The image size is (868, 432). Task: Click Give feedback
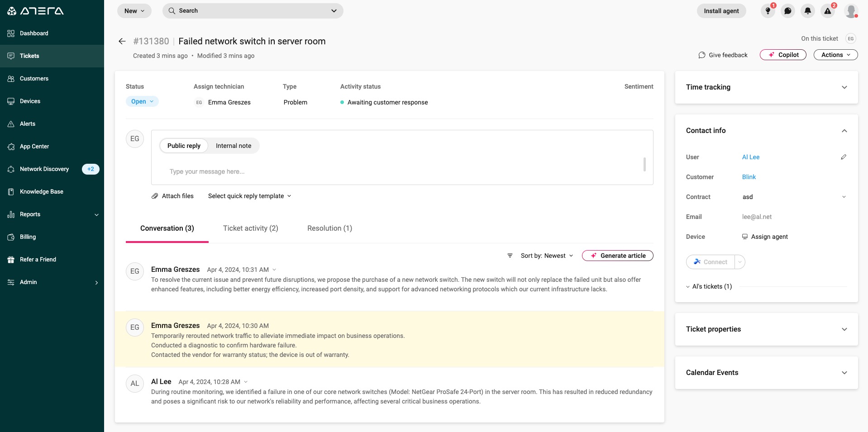[x=723, y=55]
